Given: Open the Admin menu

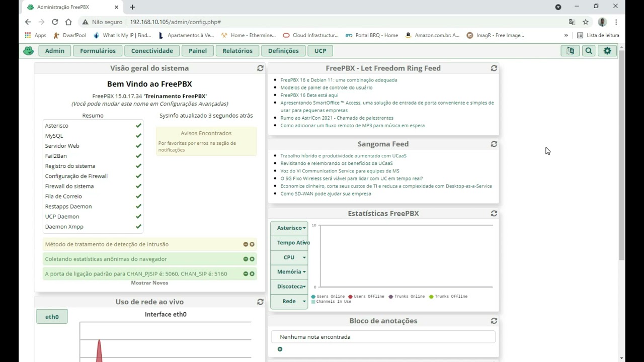Looking at the screenshot, I should pos(55,51).
